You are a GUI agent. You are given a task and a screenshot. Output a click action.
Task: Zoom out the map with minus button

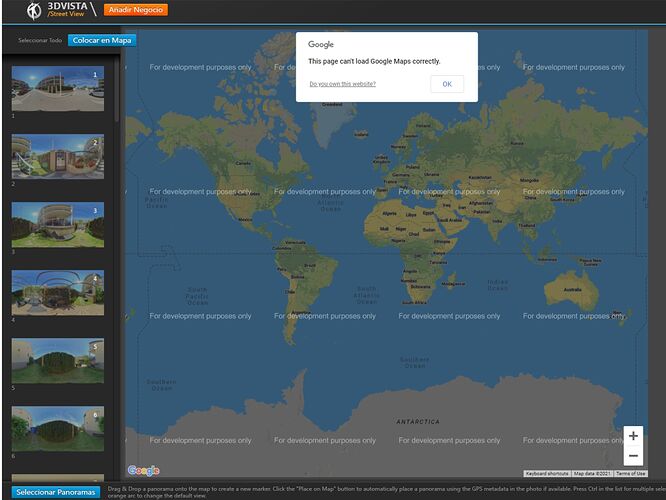(x=633, y=455)
